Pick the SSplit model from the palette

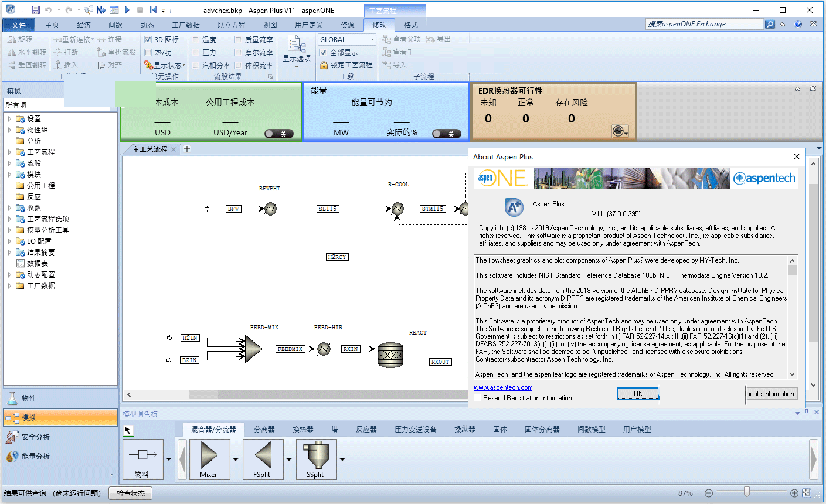(x=316, y=459)
